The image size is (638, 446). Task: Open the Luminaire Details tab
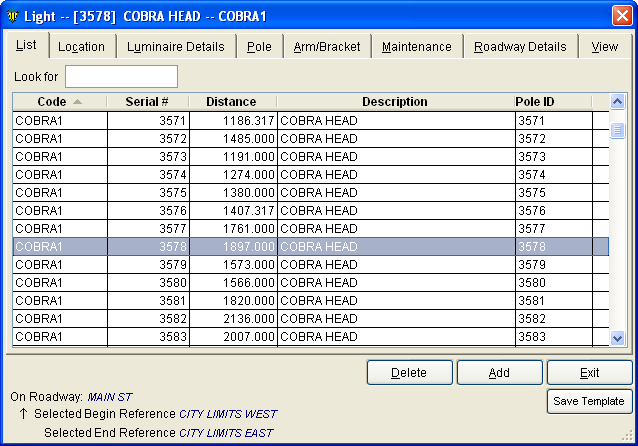coord(176,47)
